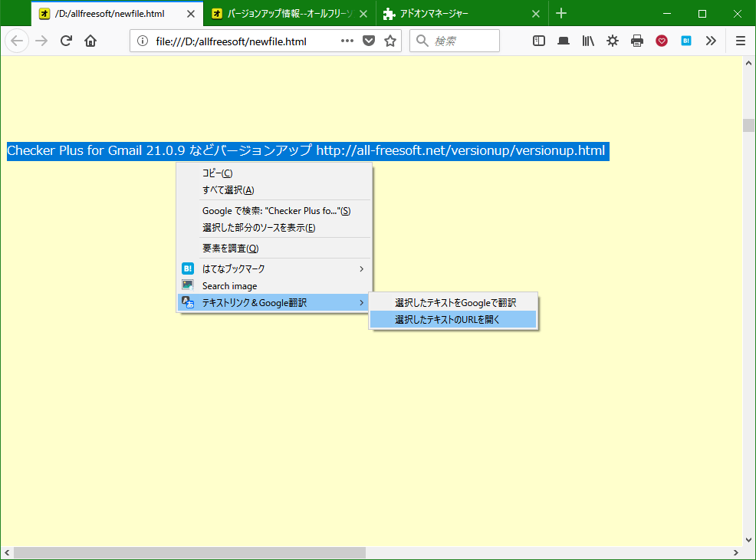
Task: Choose 要素を調査(Q) menu item
Action: [274, 249]
